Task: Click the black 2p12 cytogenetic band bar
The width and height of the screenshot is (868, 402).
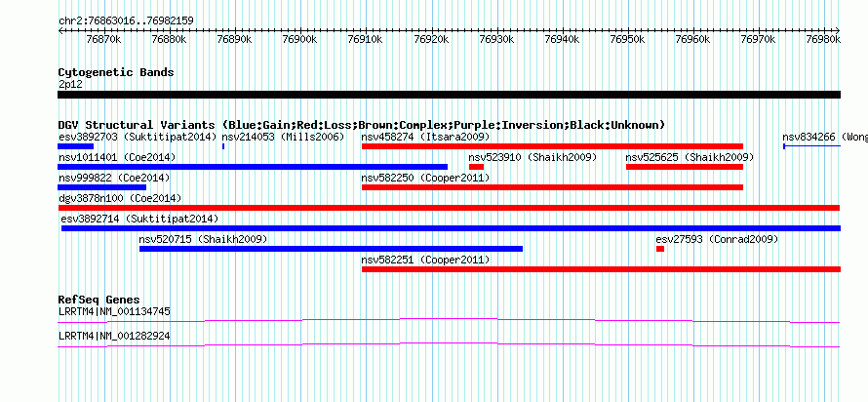Action: (449, 95)
